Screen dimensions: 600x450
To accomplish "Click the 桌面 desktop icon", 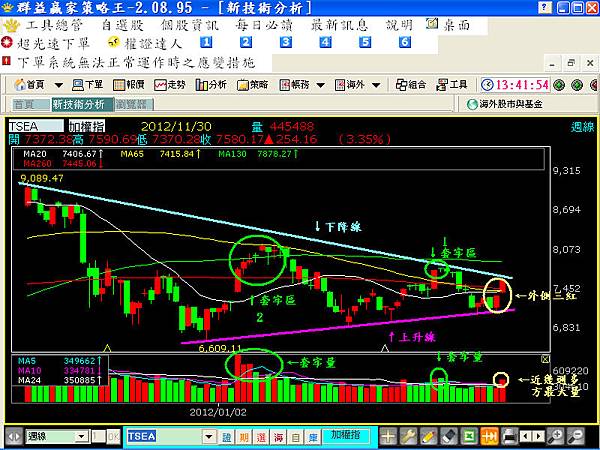I will 448,25.
